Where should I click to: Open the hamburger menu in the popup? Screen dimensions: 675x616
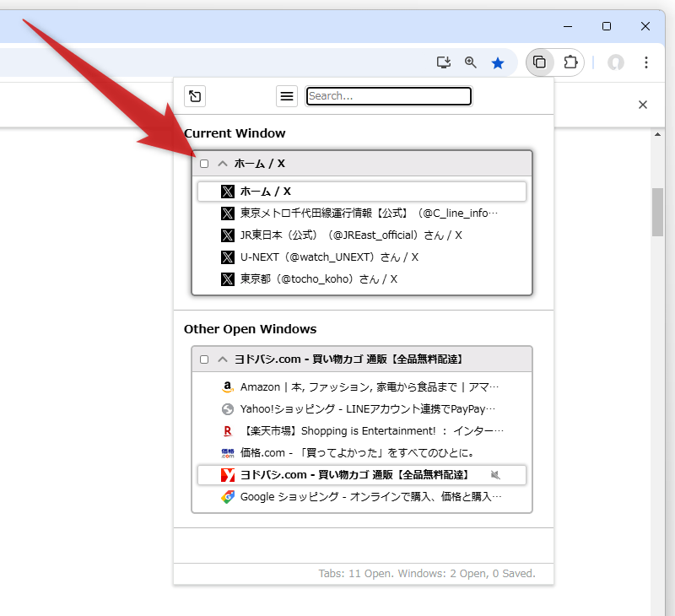tap(287, 96)
